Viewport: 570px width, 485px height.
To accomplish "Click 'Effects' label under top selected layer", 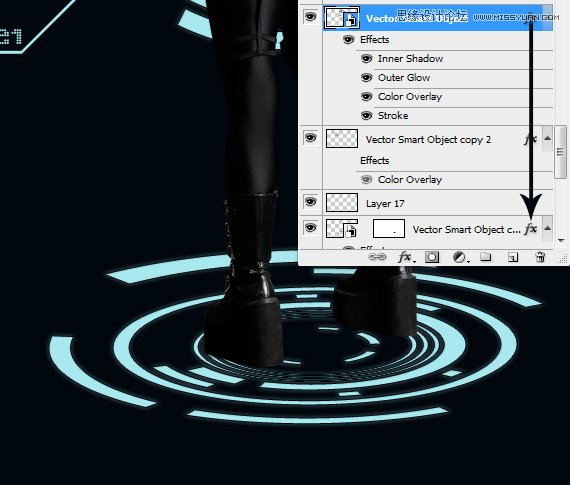I will [x=374, y=39].
